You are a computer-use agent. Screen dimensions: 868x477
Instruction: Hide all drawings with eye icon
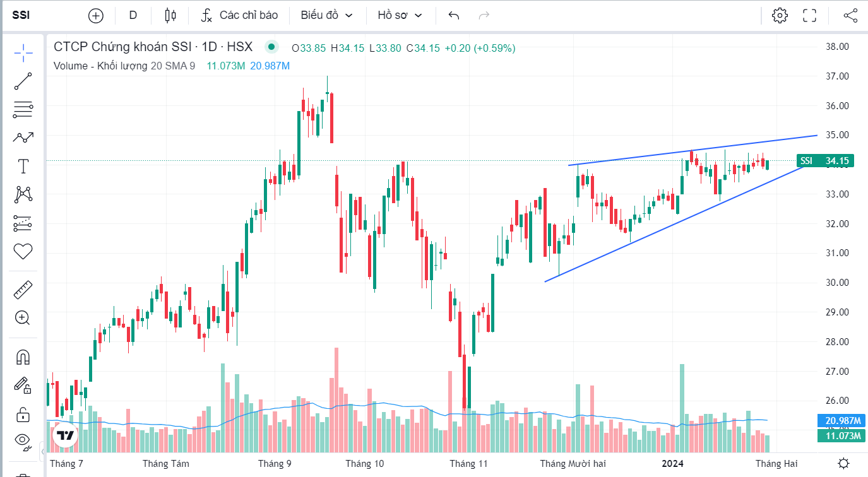tap(23, 440)
